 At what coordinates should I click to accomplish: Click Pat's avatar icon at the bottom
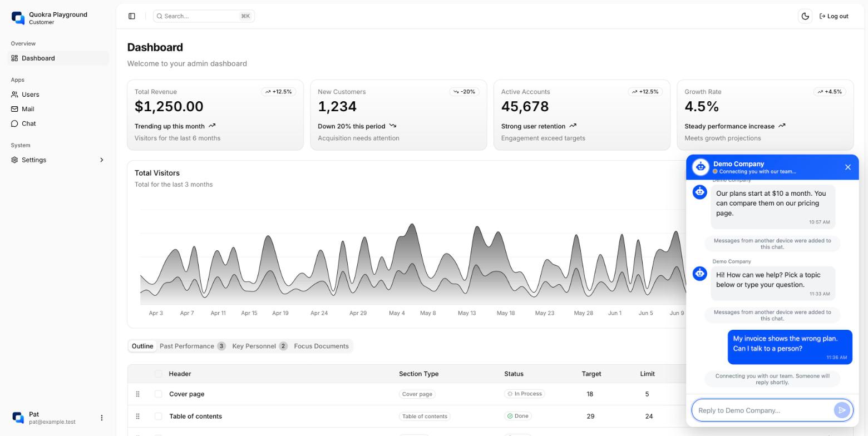coord(18,418)
